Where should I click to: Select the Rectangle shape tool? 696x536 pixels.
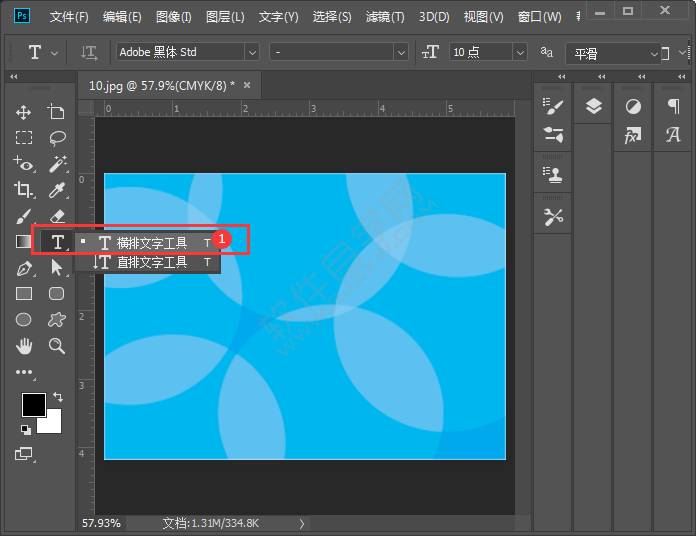click(x=24, y=294)
